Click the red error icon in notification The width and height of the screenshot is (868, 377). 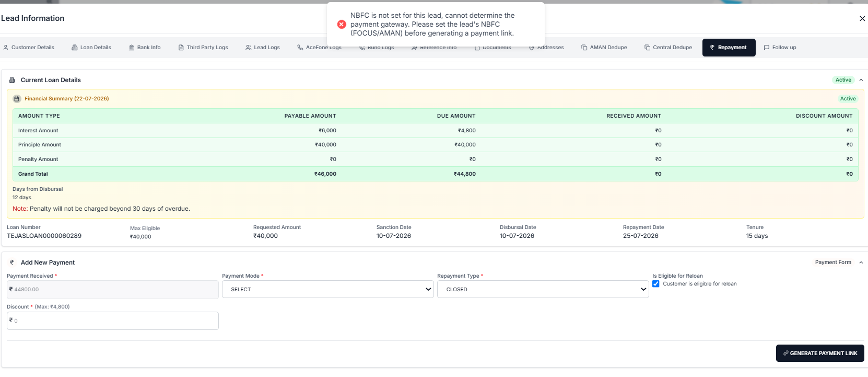(342, 25)
